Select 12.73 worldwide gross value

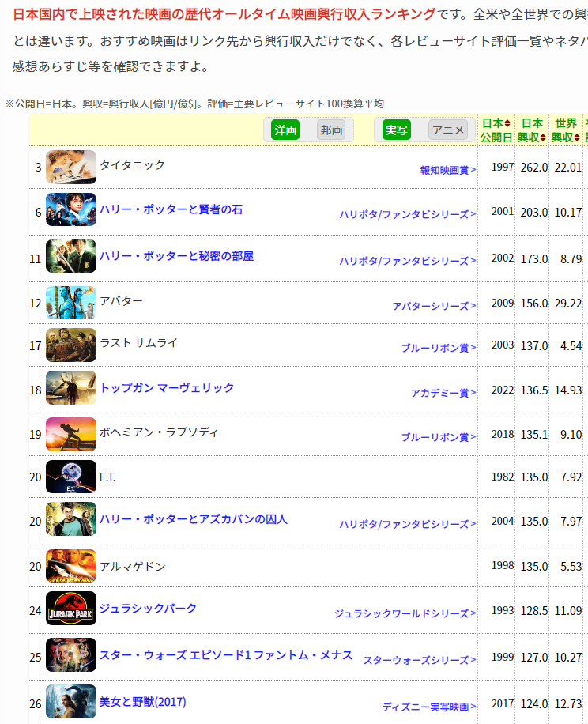[x=568, y=704]
